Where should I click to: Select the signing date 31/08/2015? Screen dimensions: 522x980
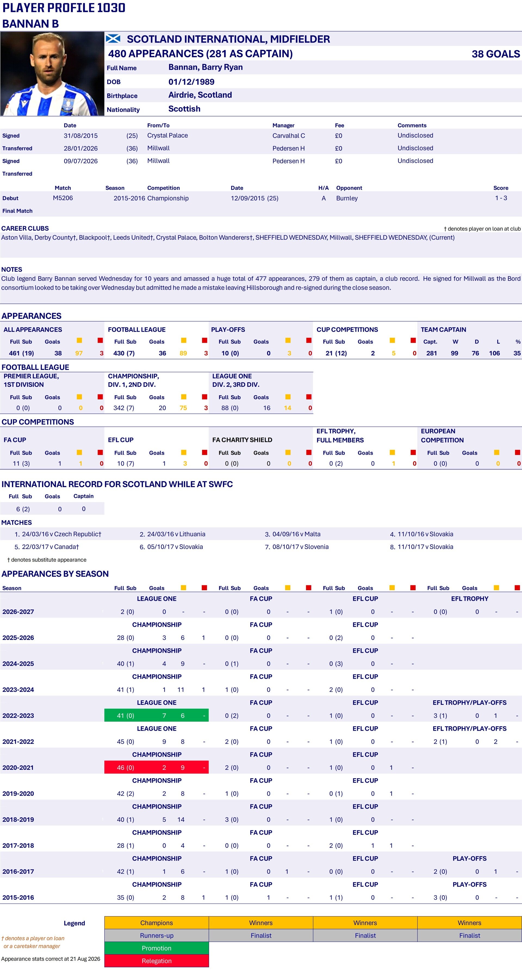click(81, 136)
